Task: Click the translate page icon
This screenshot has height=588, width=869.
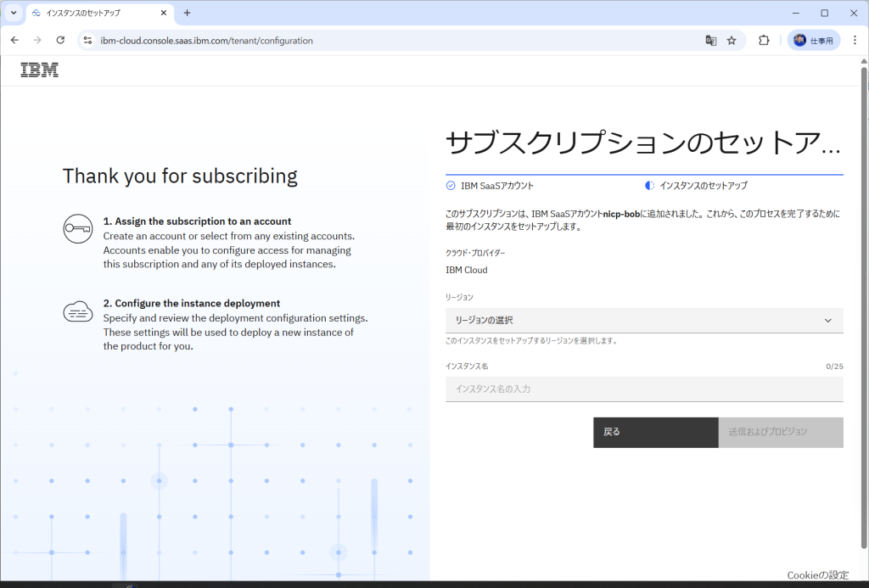Action: (x=710, y=41)
